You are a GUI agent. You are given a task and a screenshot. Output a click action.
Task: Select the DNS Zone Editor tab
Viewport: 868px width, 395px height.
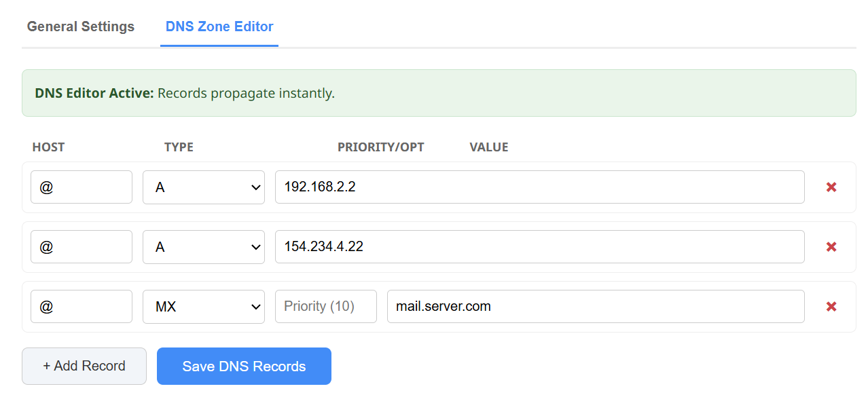219,26
